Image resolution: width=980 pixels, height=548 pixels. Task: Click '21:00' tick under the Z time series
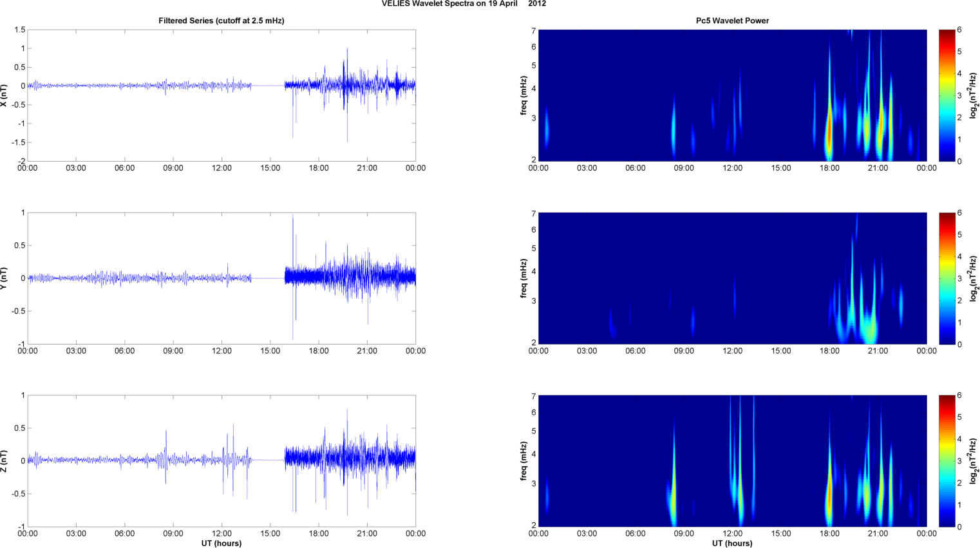368,534
